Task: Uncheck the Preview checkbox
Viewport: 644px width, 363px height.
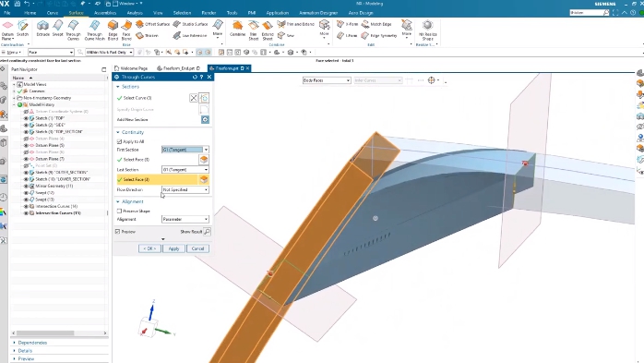Action: pyautogui.click(x=117, y=232)
